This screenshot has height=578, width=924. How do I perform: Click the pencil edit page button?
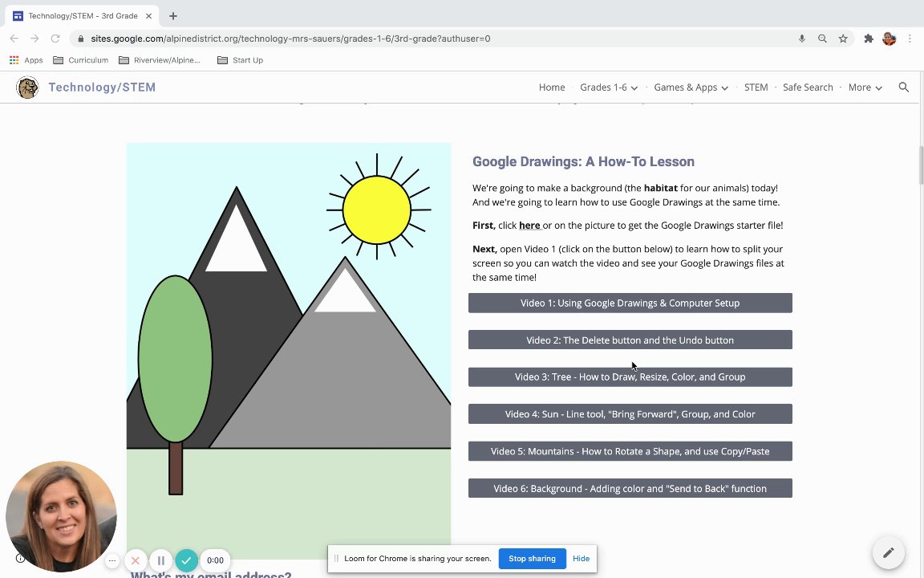click(x=888, y=552)
